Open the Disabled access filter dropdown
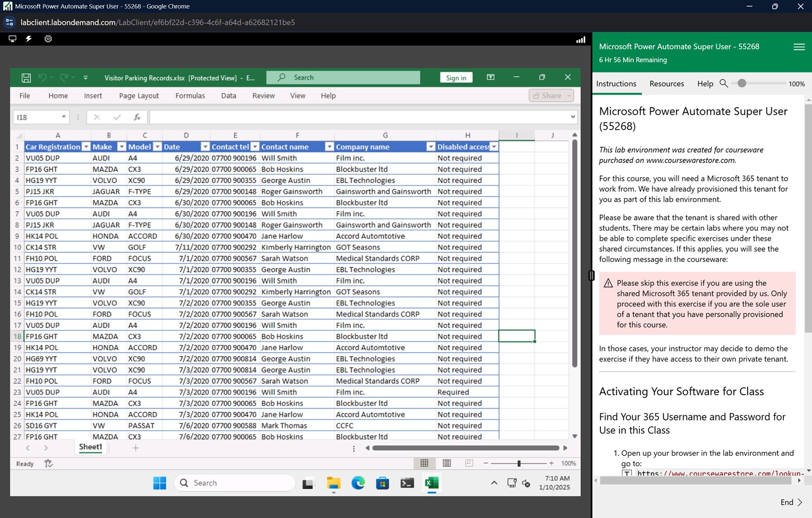 [x=494, y=147]
